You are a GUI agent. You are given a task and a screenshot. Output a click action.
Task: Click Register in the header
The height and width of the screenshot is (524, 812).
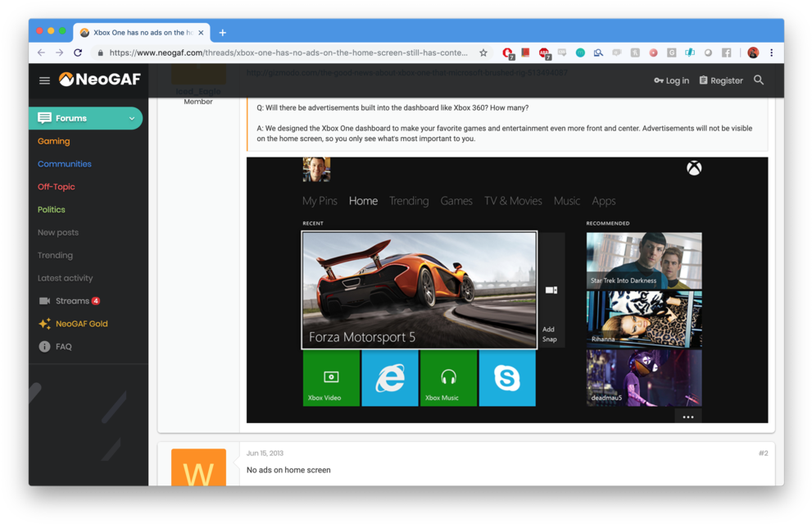[x=721, y=80]
